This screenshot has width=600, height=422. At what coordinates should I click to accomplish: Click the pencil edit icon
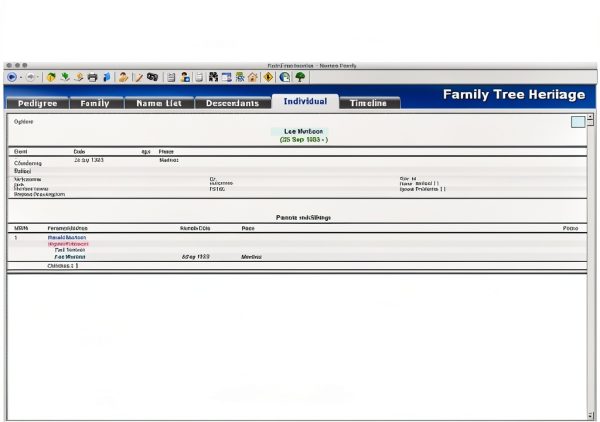tap(139, 78)
